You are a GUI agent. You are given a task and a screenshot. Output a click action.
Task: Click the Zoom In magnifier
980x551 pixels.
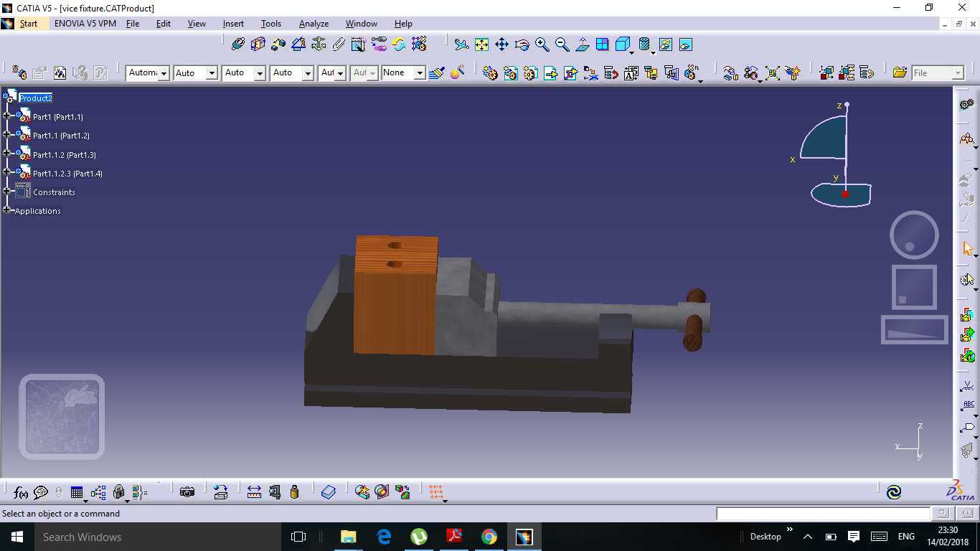542,44
